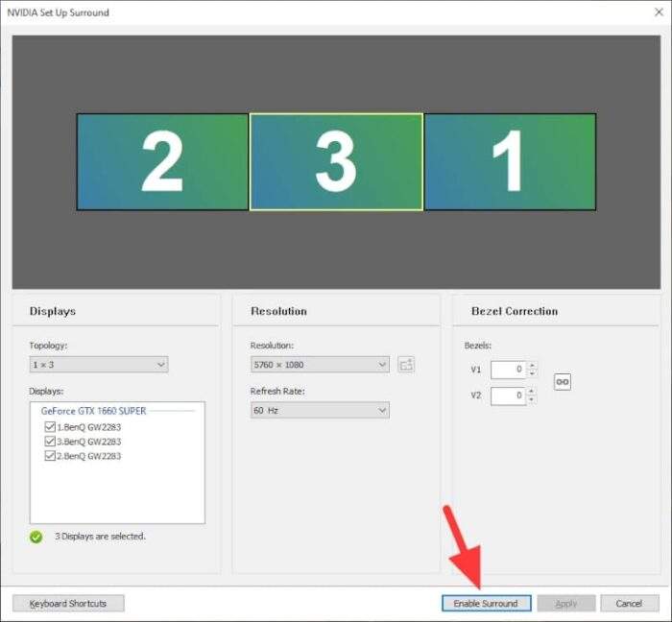Close the NVIDIA Set Up Surround window

(659, 12)
